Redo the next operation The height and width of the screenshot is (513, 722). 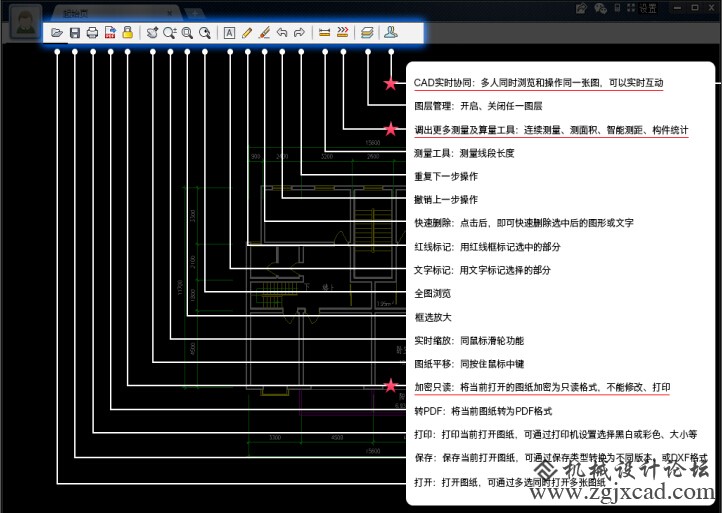(x=300, y=33)
